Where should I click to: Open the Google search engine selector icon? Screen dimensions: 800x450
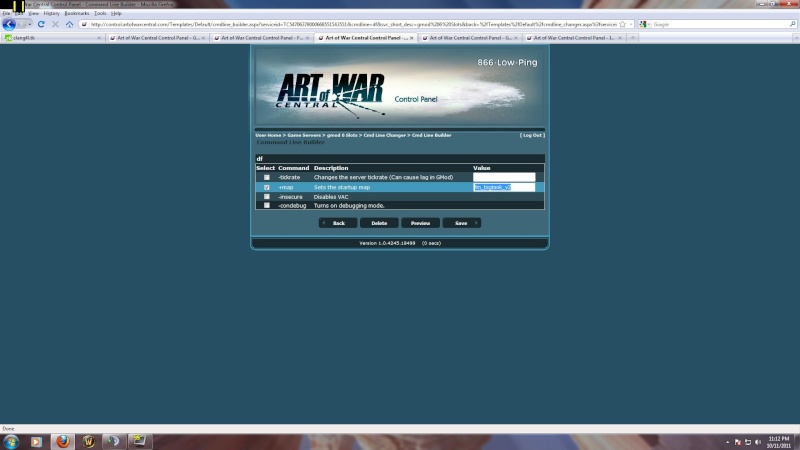pyautogui.click(x=643, y=24)
